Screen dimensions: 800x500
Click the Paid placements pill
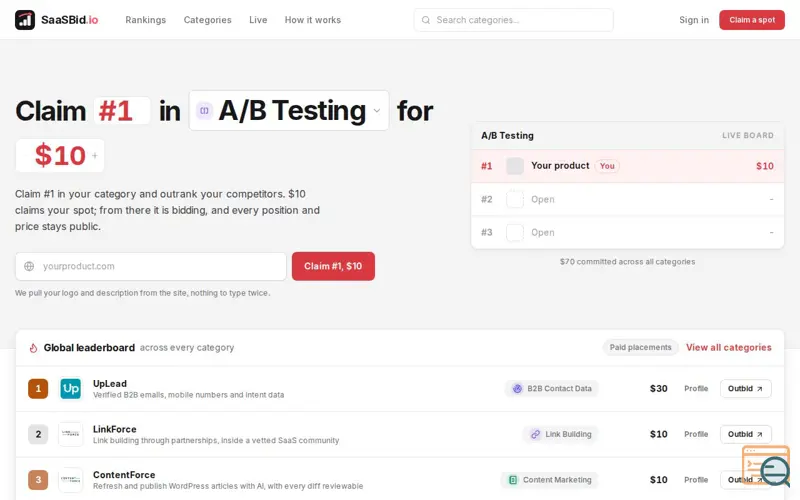click(x=640, y=347)
